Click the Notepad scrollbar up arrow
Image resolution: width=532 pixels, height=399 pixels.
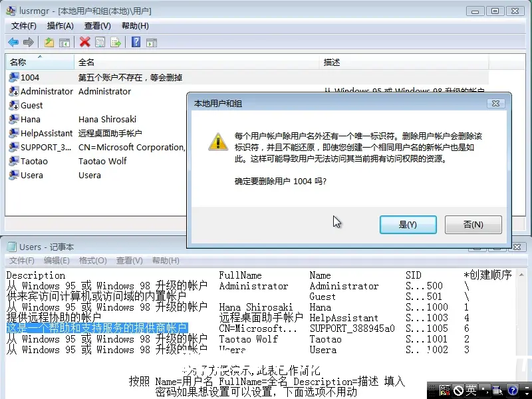[x=521, y=274]
